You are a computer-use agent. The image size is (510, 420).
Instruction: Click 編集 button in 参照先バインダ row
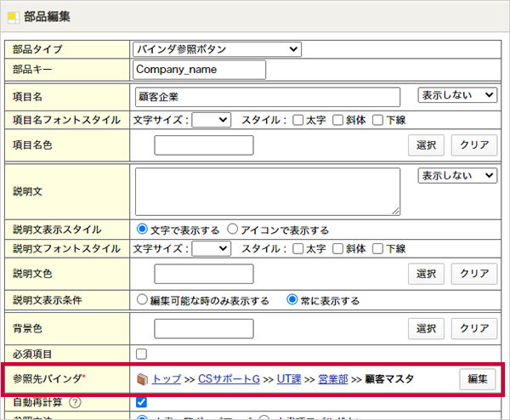pyautogui.click(x=478, y=379)
